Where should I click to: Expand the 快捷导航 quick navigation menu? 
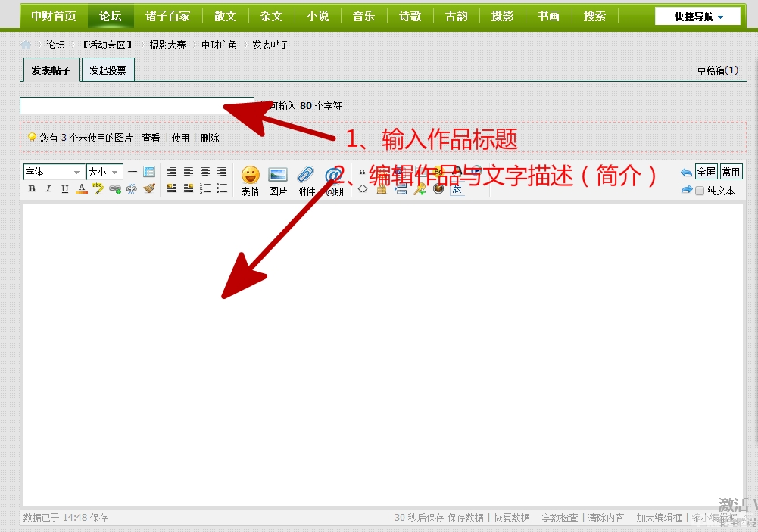(698, 17)
